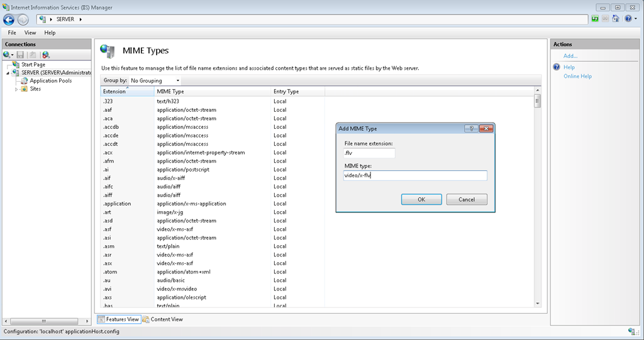Sort by the MIME Type column header
Image resolution: width=644 pixels, height=340 pixels.
coord(213,91)
